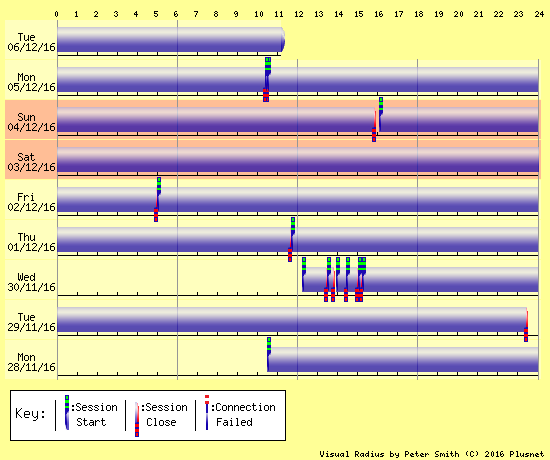The height and width of the screenshot is (460, 550).
Task: Click the Visual Radius by Peter Smith credit text
Action: tap(432, 454)
